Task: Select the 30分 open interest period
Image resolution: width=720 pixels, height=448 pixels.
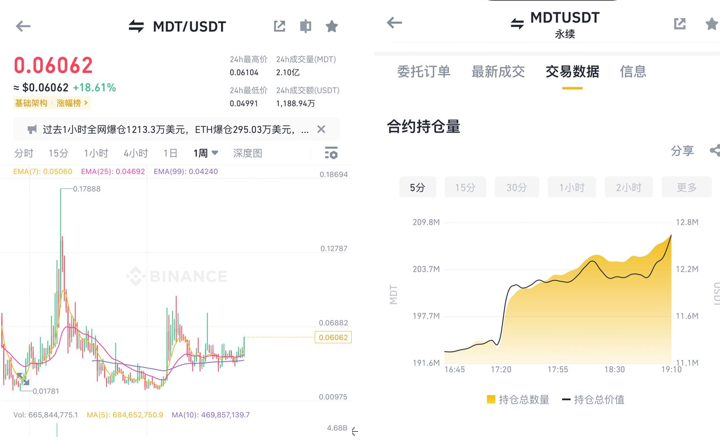Action: coord(517,187)
